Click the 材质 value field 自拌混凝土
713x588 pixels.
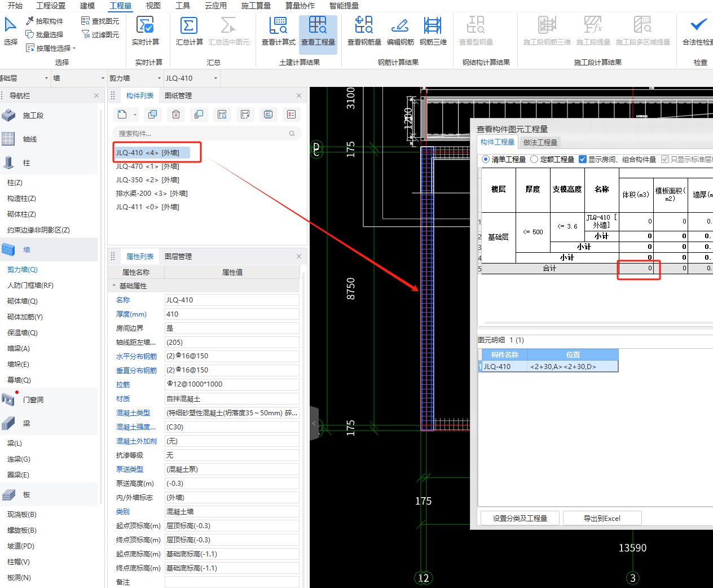click(x=232, y=399)
